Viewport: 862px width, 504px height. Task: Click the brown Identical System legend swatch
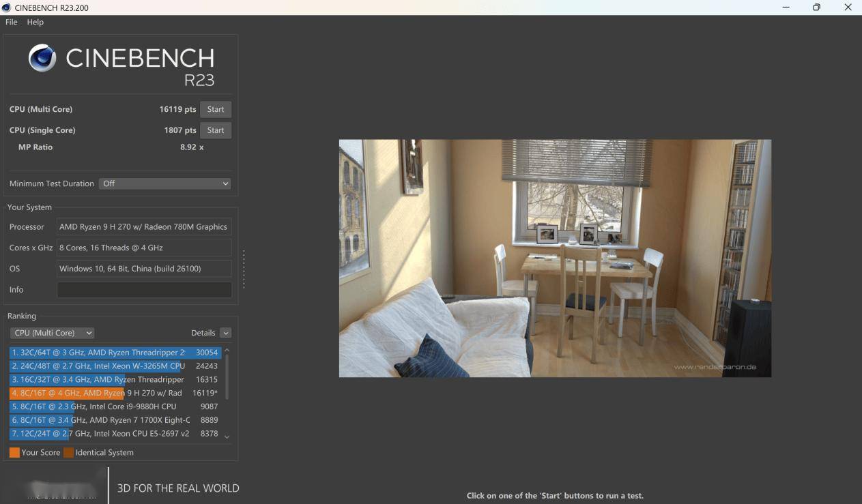pos(68,452)
